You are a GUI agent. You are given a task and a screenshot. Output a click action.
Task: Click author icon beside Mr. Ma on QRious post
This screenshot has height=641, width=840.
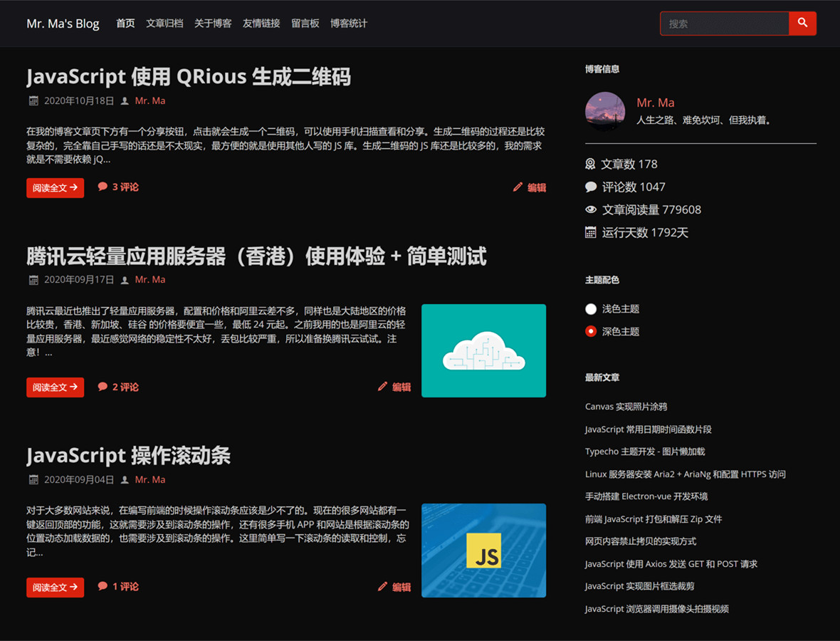coord(125,100)
